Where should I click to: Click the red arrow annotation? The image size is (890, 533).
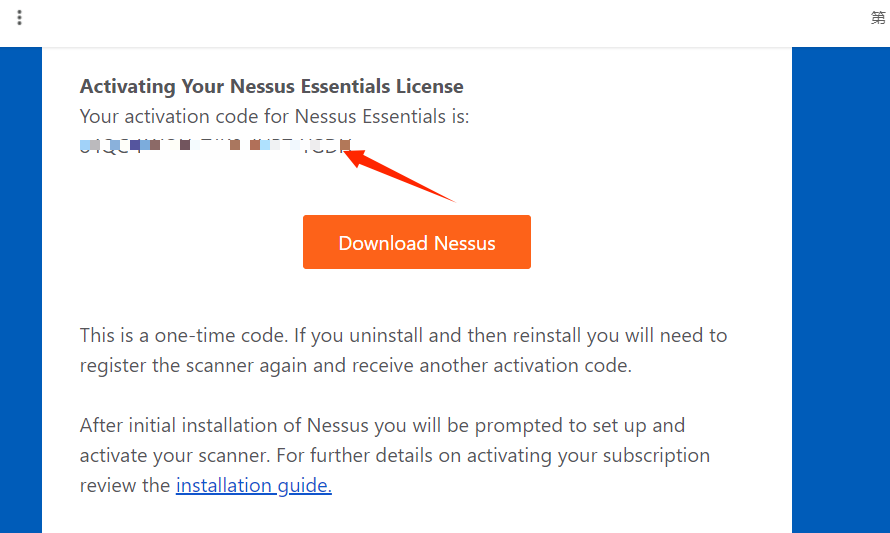[x=405, y=176]
